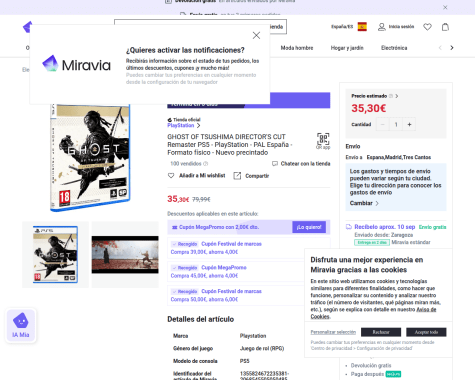Click the info icon next to 100 vendidos
Viewport: 475px width, 380px height.
[206, 164]
